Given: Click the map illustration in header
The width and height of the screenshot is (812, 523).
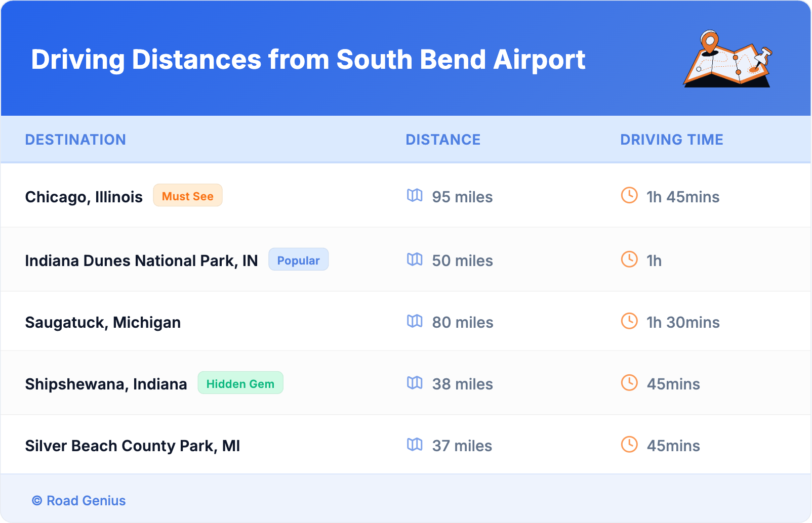Looking at the screenshot, I should click(x=727, y=60).
